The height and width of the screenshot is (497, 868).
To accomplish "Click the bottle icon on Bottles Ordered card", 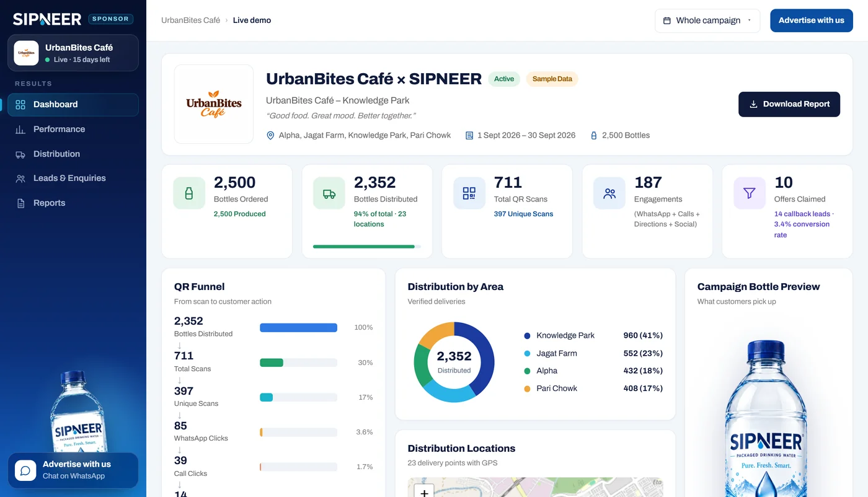I will [x=189, y=193].
